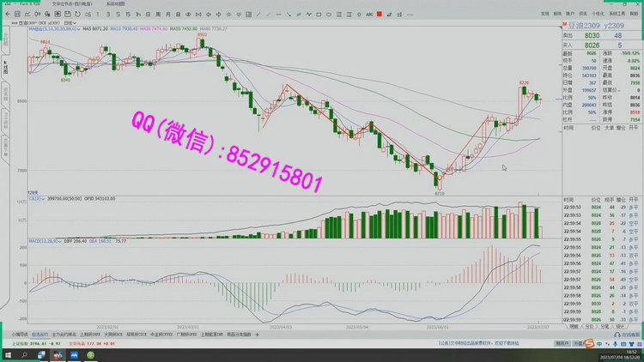The image size is (644, 362).
Task: Click the 买入 price 8026
Action: click(x=592, y=45)
